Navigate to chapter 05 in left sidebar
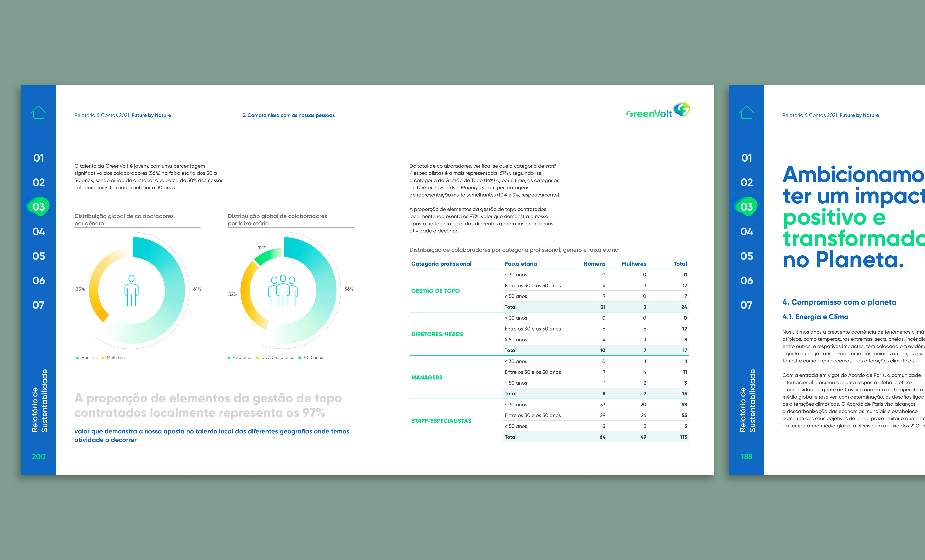 [x=39, y=256]
